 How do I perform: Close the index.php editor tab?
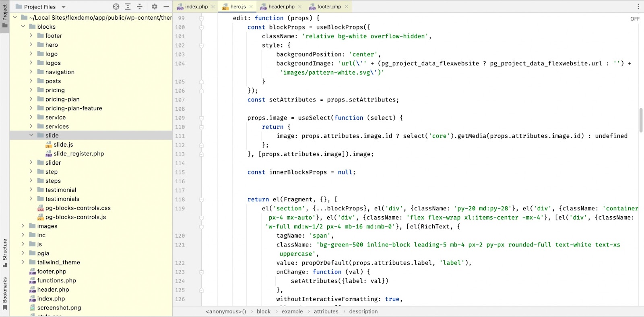[213, 6]
